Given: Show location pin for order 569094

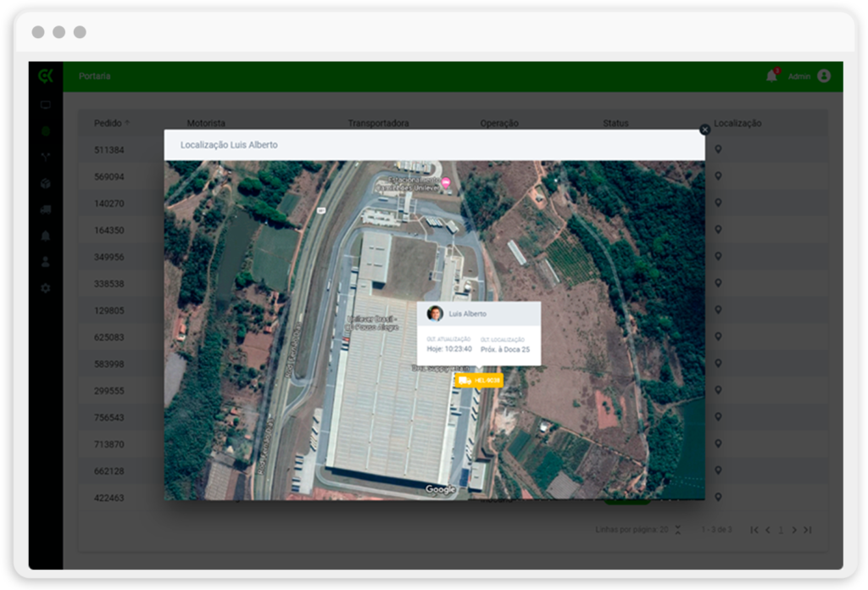Looking at the screenshot, I should click(718, 176).
